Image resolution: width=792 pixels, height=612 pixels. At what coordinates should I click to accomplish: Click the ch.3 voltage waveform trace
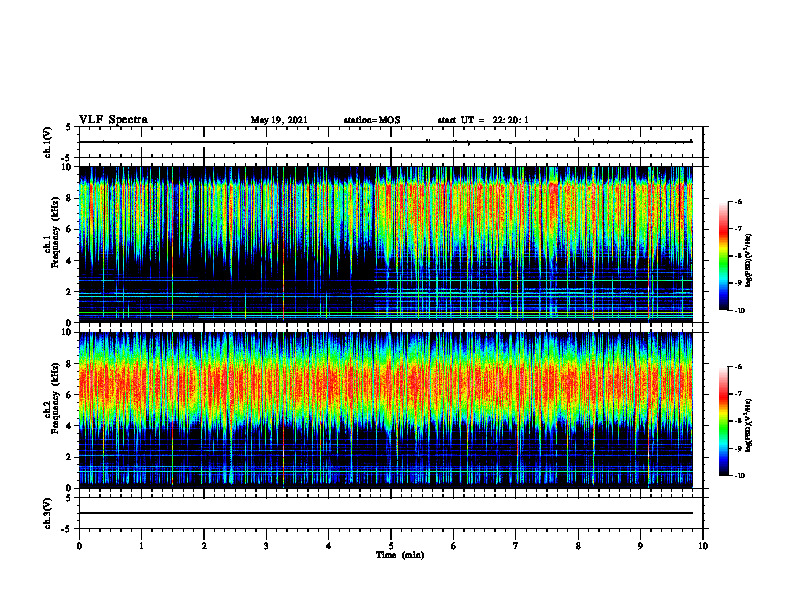[x=386, y=513]
